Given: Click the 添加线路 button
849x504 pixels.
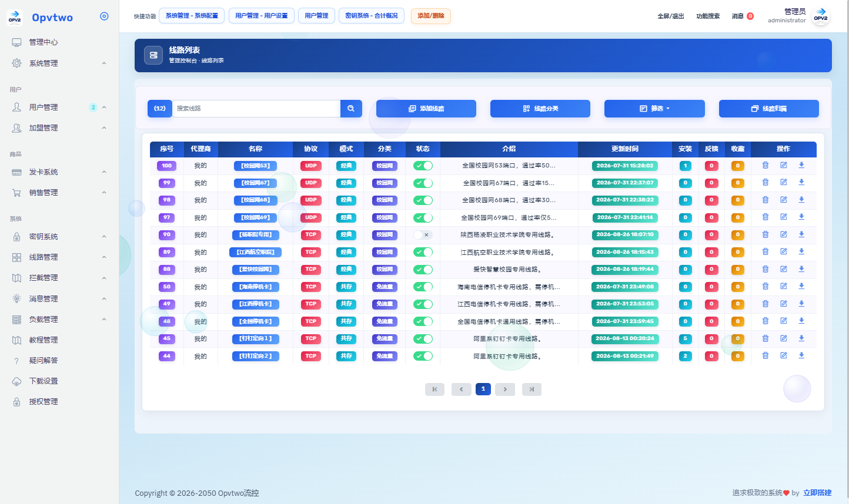Looking at the screenshot, I should [426, 109].
